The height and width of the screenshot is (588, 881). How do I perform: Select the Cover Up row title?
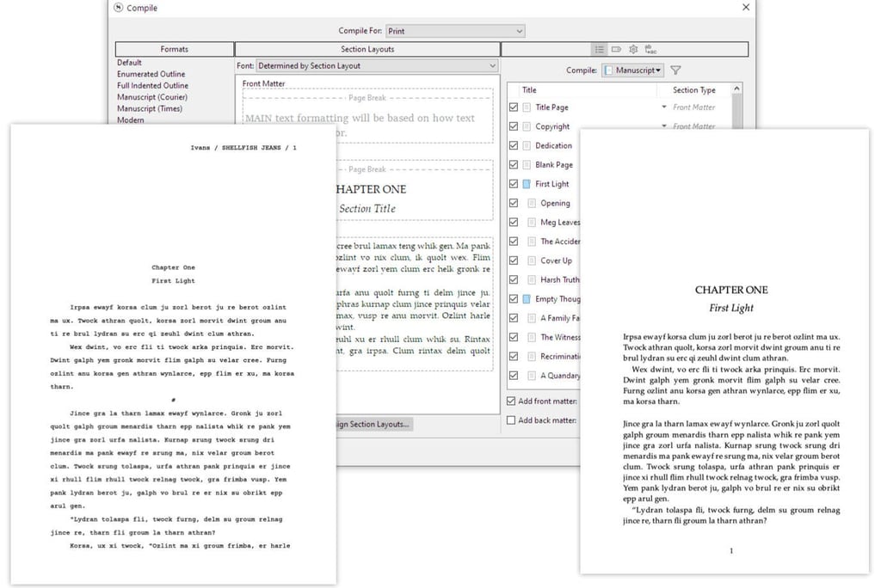(x=557, y=260)
